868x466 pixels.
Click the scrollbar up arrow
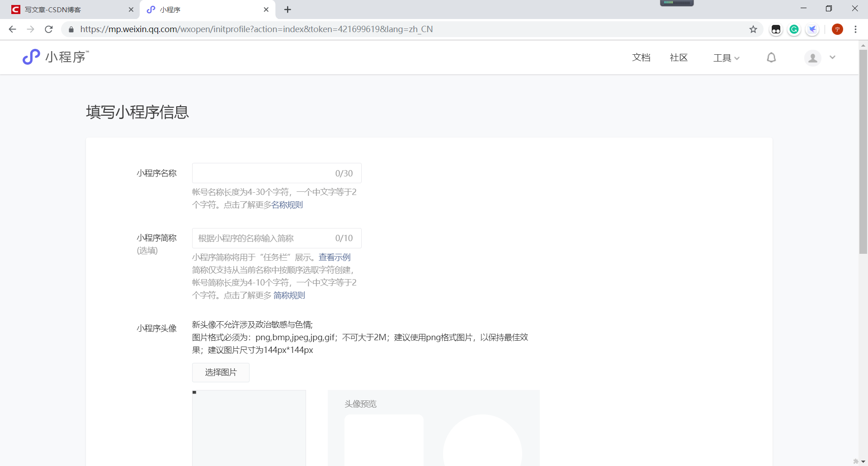(863, 45)
